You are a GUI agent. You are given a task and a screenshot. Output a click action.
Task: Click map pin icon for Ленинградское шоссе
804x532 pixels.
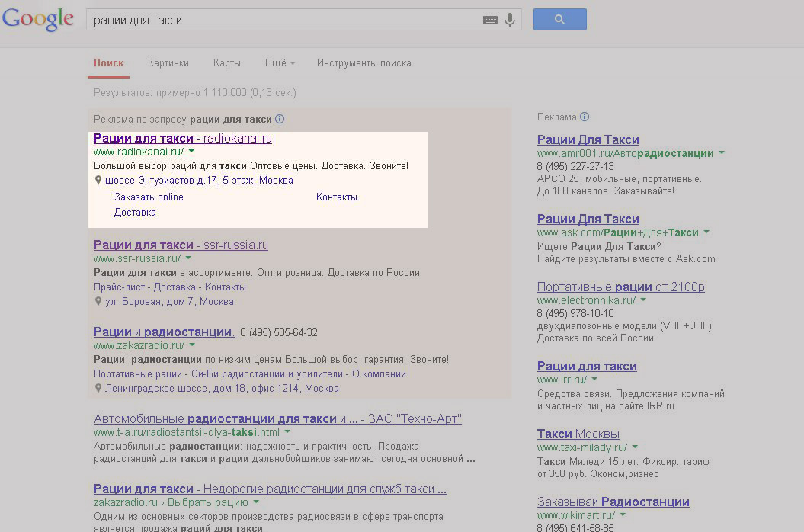(x=98, y=389)
